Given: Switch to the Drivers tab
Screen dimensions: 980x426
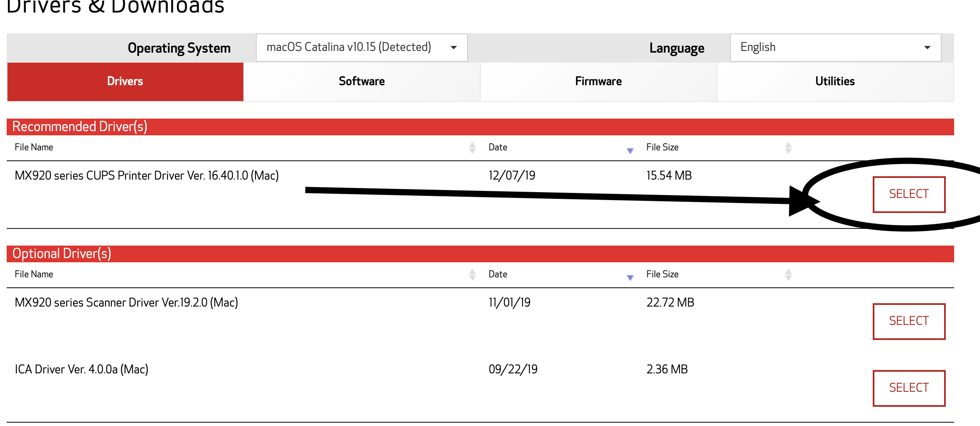Looking at the screenshot, I should click(x=125, y=81).
